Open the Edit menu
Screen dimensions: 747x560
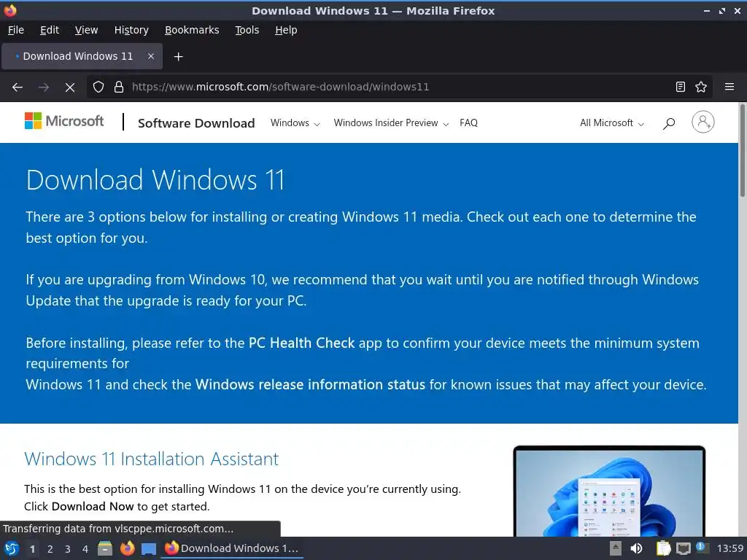(x=50, y=30)
